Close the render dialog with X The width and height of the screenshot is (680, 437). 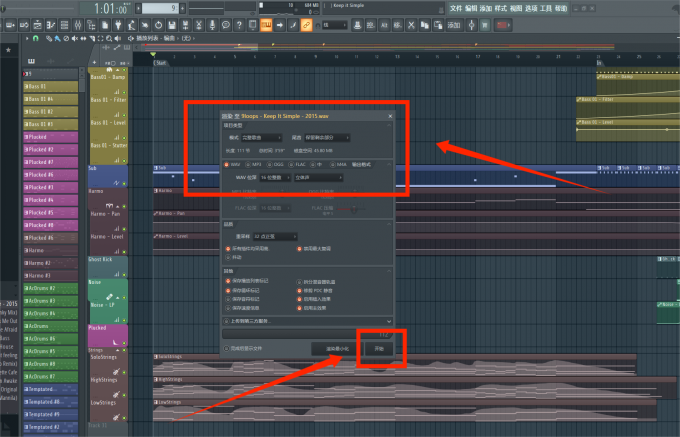pyautogui.click(x=389, y=117)
